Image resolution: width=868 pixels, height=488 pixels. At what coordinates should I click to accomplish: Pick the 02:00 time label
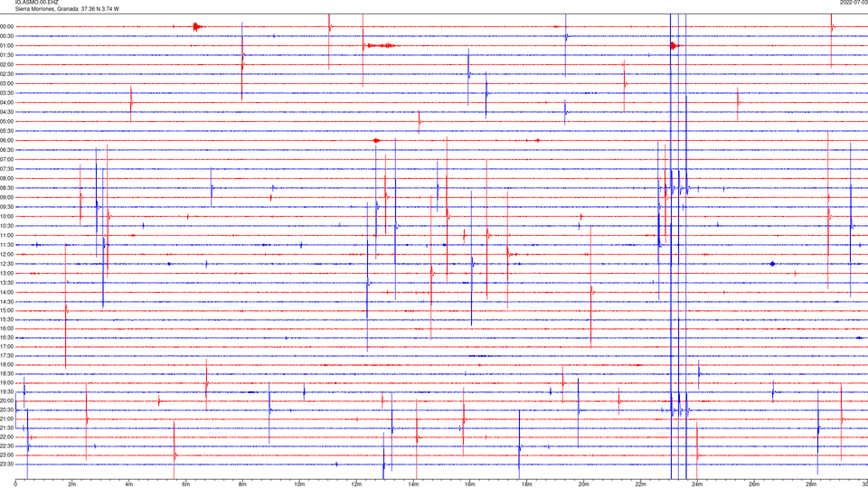(x=7, y=65)
